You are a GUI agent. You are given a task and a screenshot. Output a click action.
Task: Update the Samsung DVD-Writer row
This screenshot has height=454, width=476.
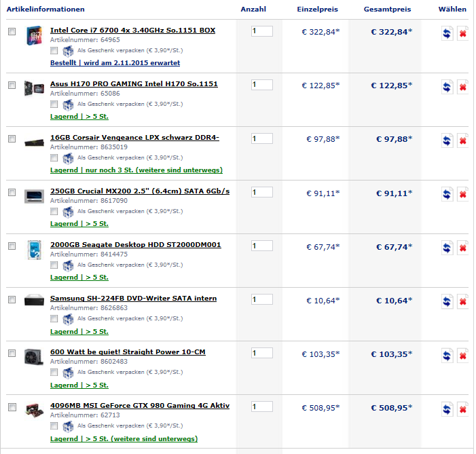447,301
